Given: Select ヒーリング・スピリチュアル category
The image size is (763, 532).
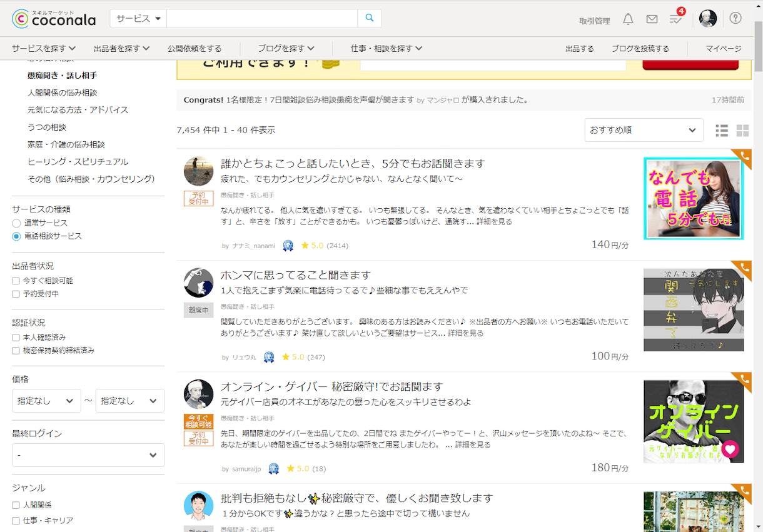Looking at the screenshot, I should (x=78, y=161).
